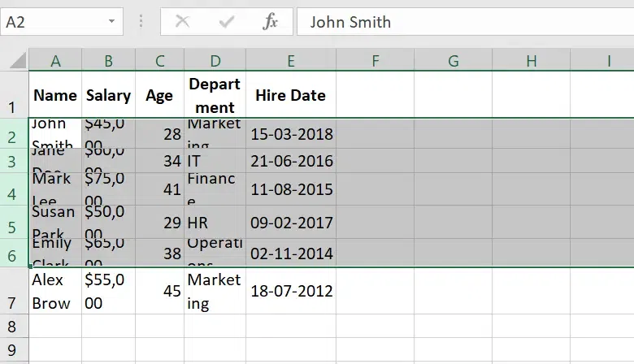
Task: Select column F header
Action: [375, 61]
